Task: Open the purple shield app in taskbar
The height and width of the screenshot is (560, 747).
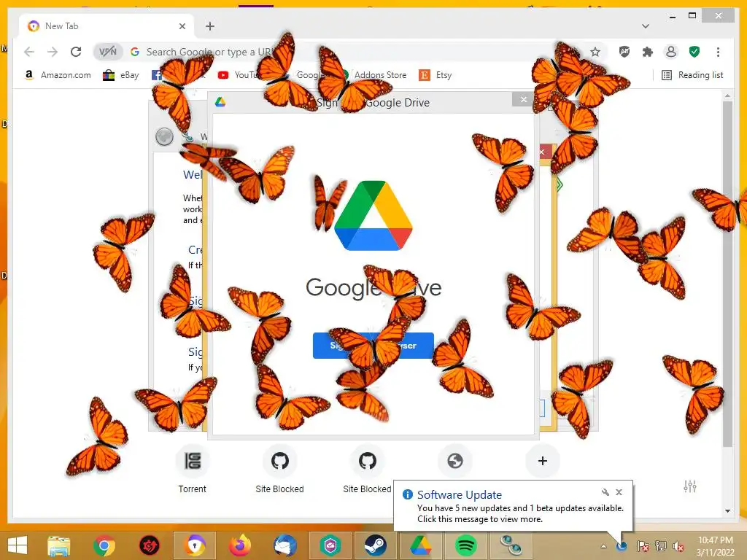Action: click(330, 545)
